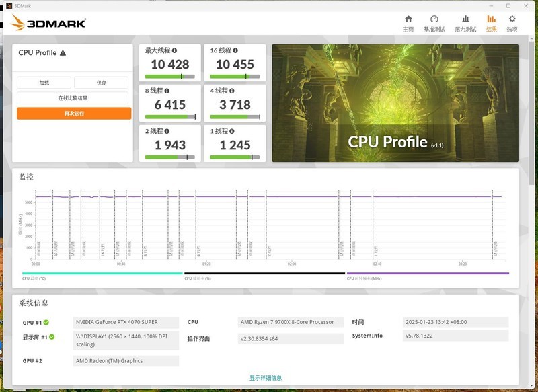Click the 8 线程 score progress bar
This screenshot has height=392, width=538.
(169, 116)
